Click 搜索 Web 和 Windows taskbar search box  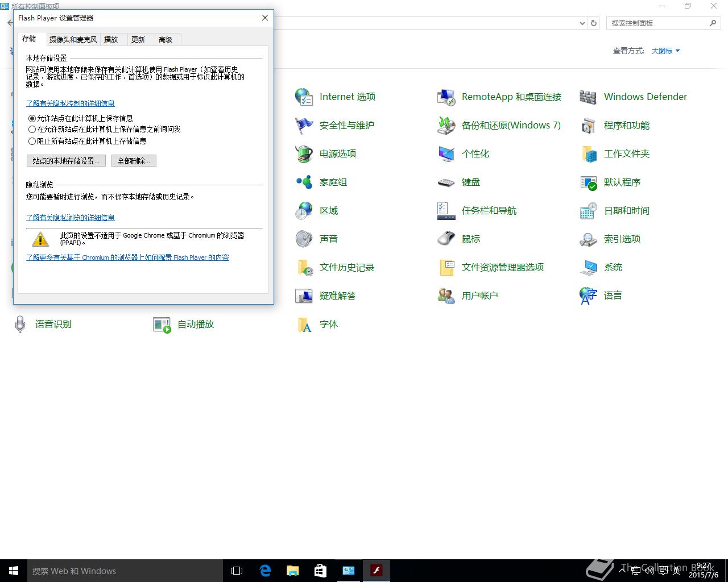(125, 571)
